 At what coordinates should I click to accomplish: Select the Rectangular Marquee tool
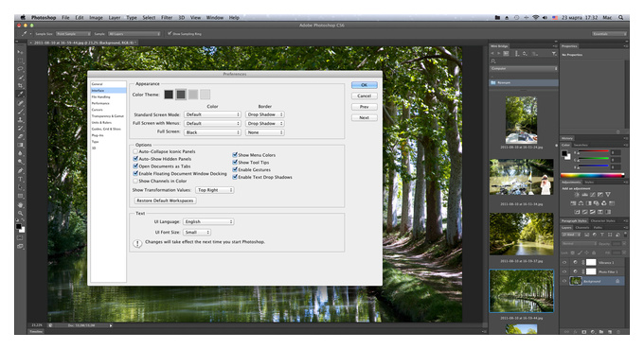pos(20,61)
